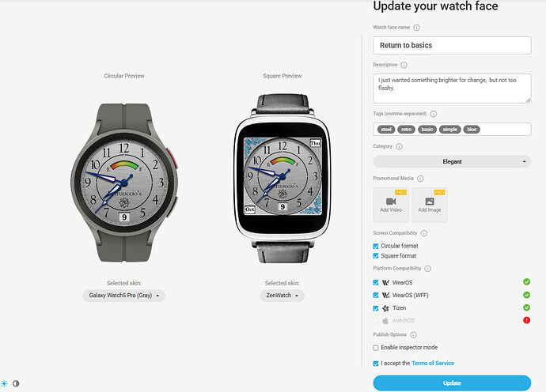Open the Terms of Service link
Screen dimensions: 546x392
pyautogui.click(x=433, y=363)
